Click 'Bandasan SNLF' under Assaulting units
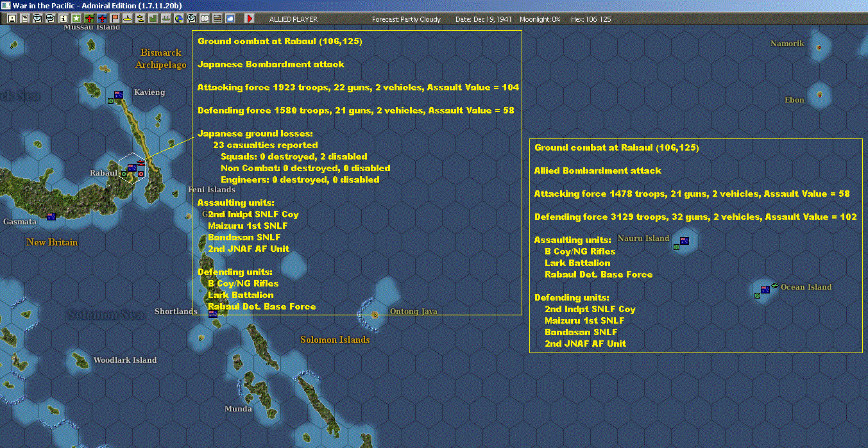The width and height of the screenshot is (868, 448). [244, 237]
